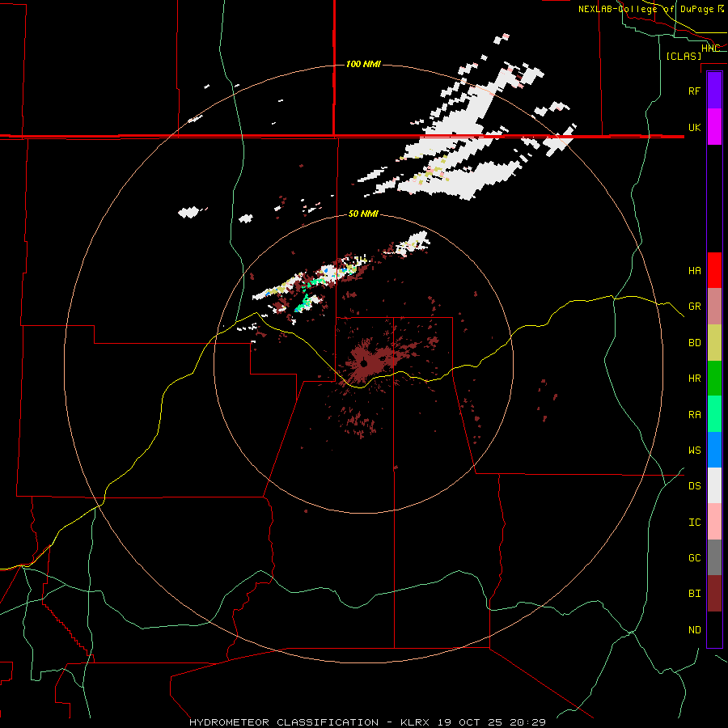Click the black ND color swatch

714,629
